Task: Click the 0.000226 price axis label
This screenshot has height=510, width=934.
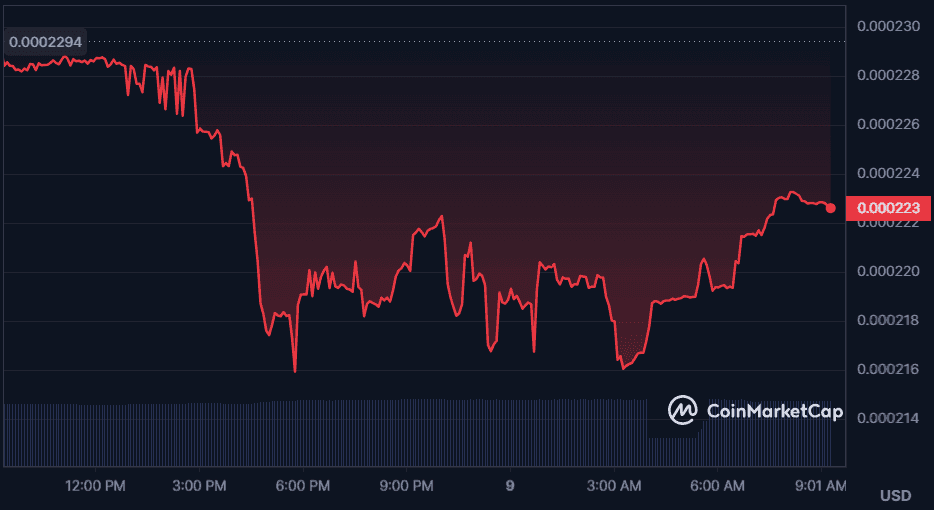Action: coord(889,125)
